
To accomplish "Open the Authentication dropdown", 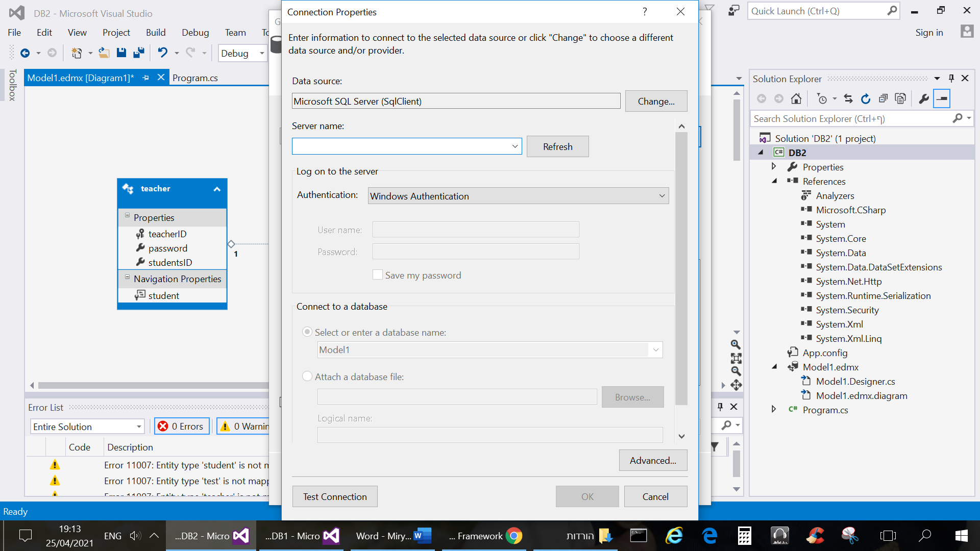I will (x=518, y=196).
